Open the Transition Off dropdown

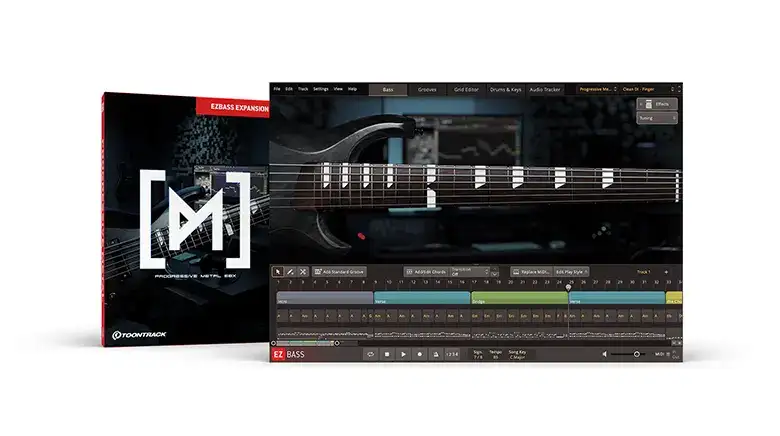click(470, 272)
